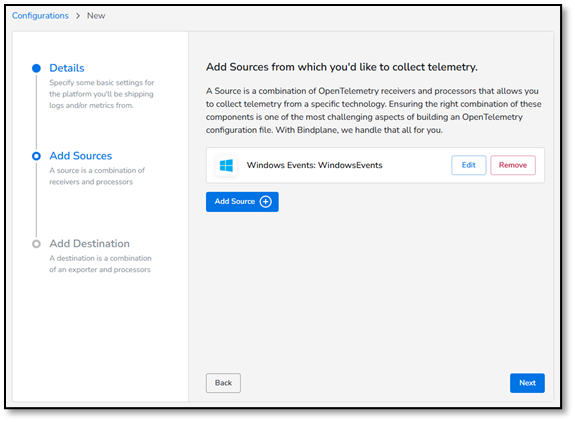Click the Add Sources step ring indicator
Image resolution: width=575 pixels, height=422 pixels.
pyautogui.click(x=36, y=156)
